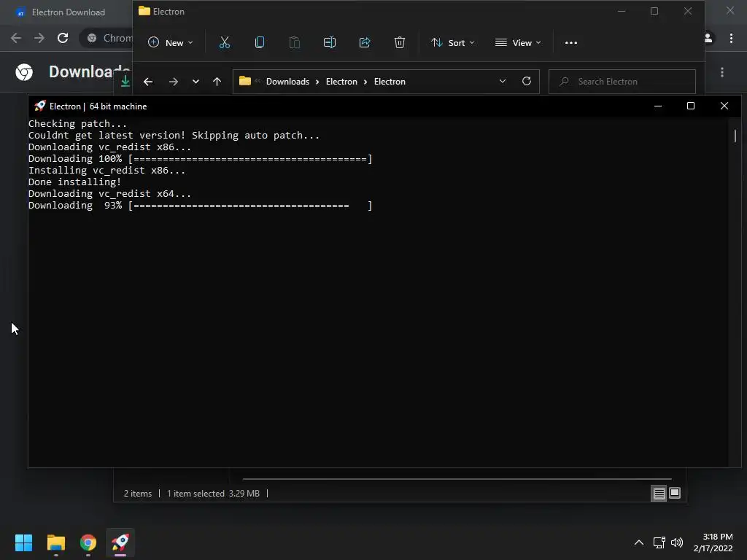Open the Sort dropdown in Explorer
The height and width of the screenshot is (560, 747).
point(452,42)
